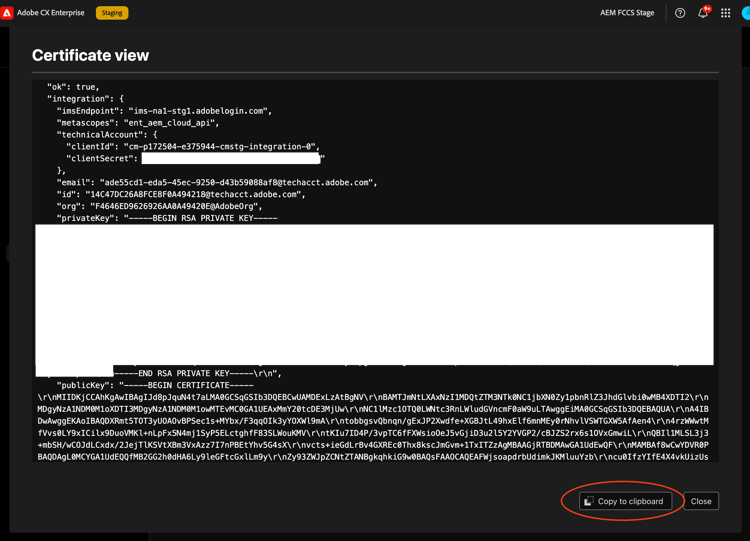The height and width of the screenshot is (541, 750).
Task: Click the imsEndpoint ims-na1-stg1.adobelogin.com line
Action: point(164,111)
